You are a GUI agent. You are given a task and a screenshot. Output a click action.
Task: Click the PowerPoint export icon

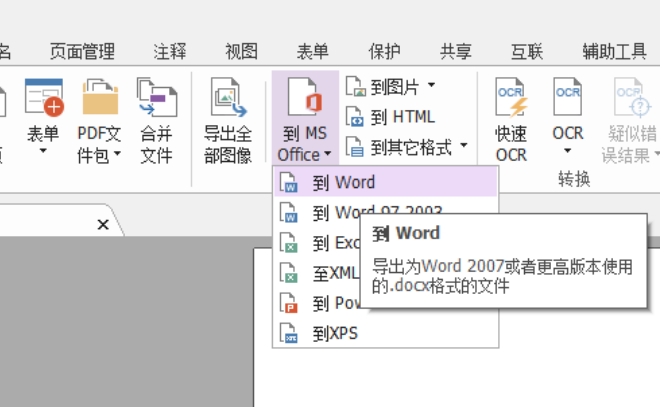288,303
